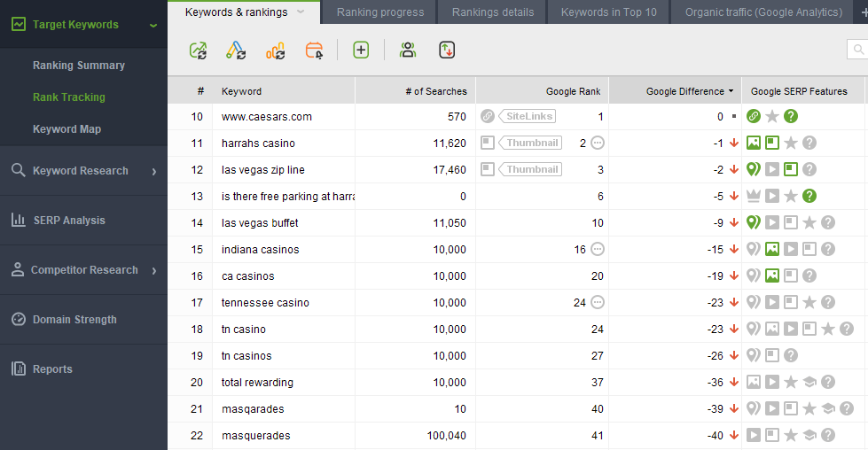Click the SiteLinks icon for www.caesars.com
Image resolution: width=868 pixels, height=450 pixels.
(x=487, y=116)
